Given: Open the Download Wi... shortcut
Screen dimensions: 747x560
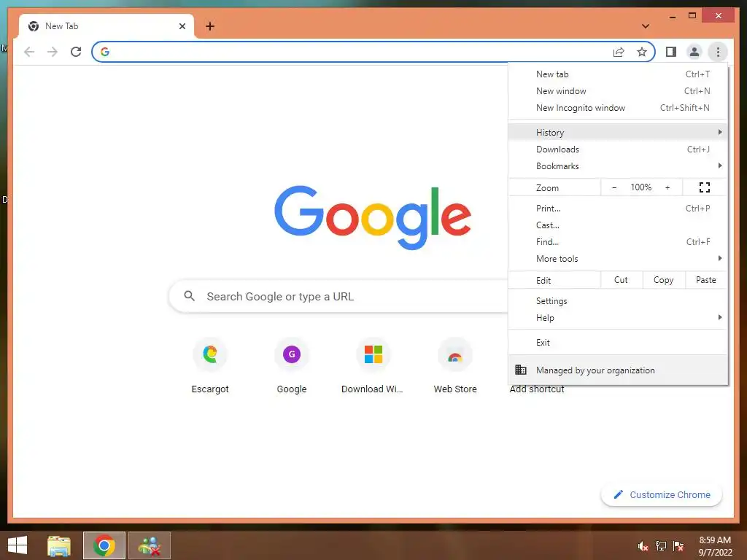Looking at the screenshot, I should (373, 366).
